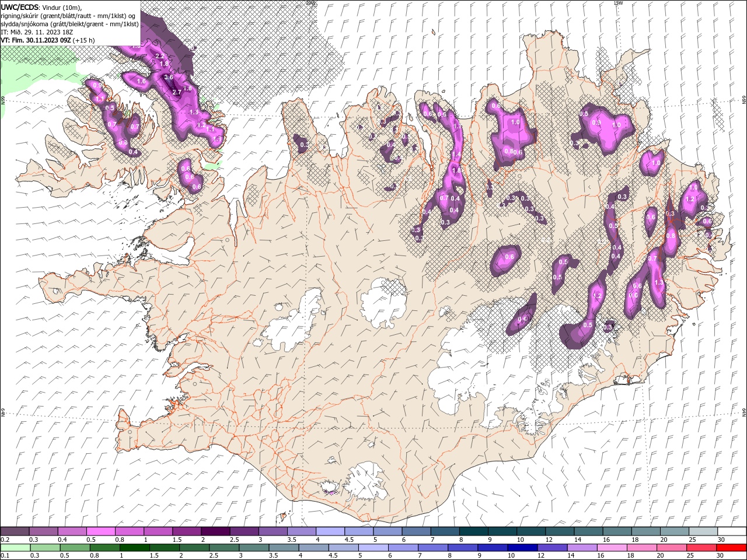Select the 'VT: Fim. 30.11.2023 09Z' valid time
The height and width of the screenshot is (560, 747).
[x=36, y=40]
